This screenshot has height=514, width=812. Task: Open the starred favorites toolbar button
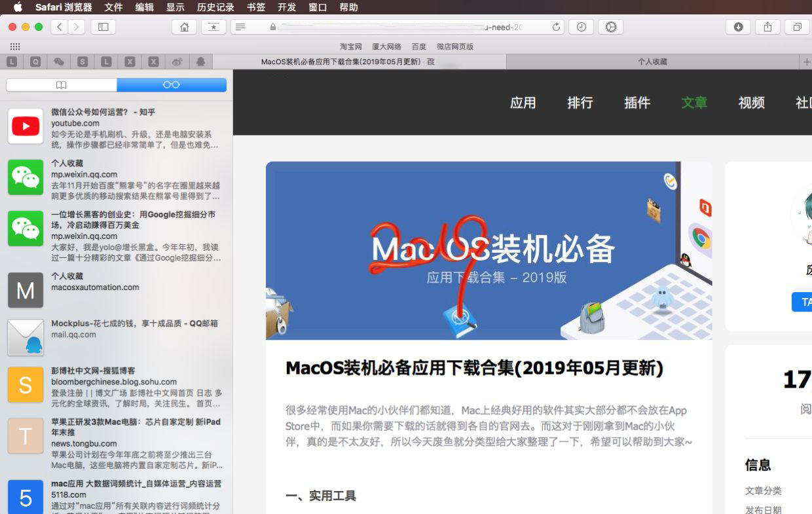(x=213, y=27)
